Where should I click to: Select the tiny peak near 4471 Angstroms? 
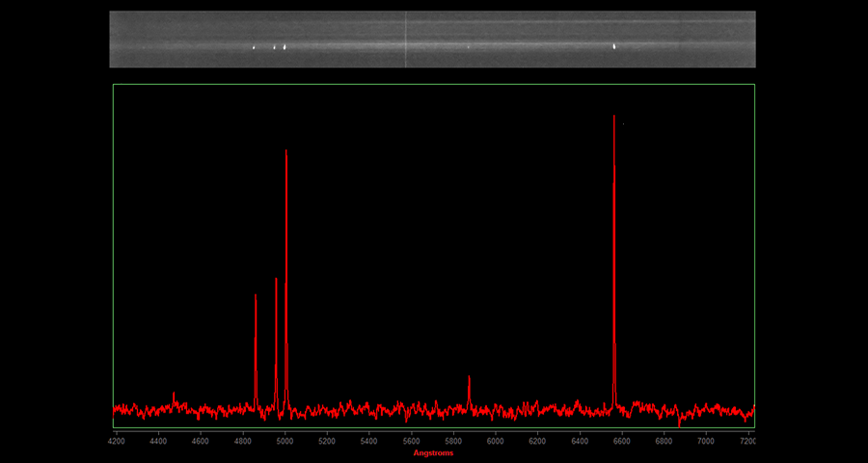coord(174,395)
